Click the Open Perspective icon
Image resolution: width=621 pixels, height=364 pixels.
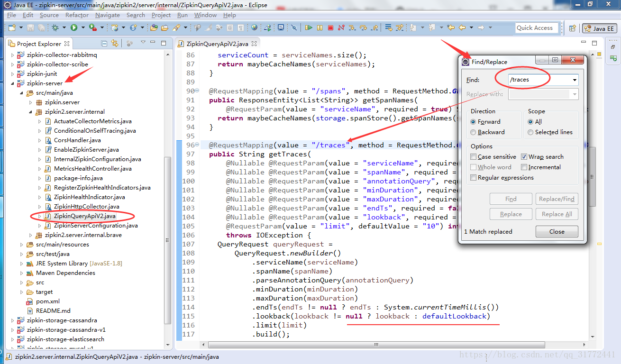[x=572, y=28]
